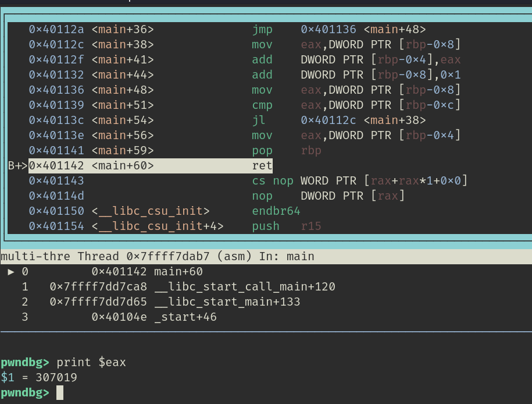
Task: Click the jmp target 0x401136 <main+48>
Action: click(363, 30)
